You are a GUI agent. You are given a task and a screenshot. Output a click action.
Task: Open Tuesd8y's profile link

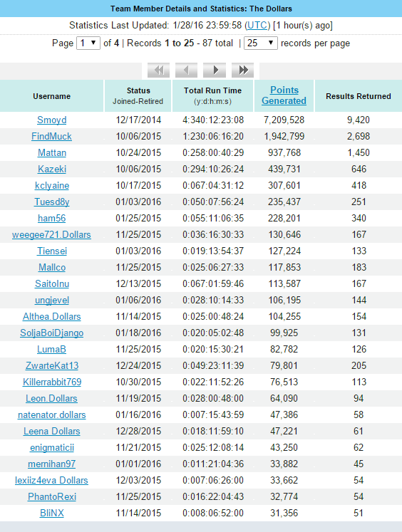(51, 202)
